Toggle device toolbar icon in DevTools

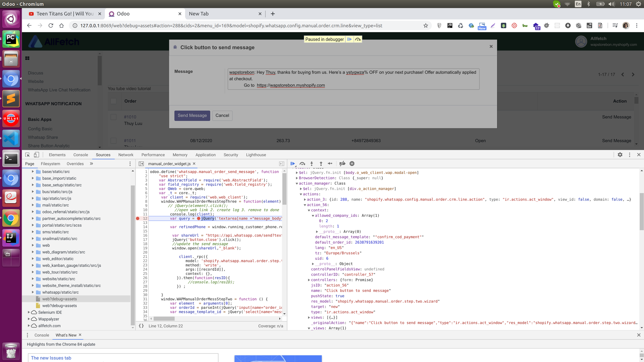coord(36,155)
